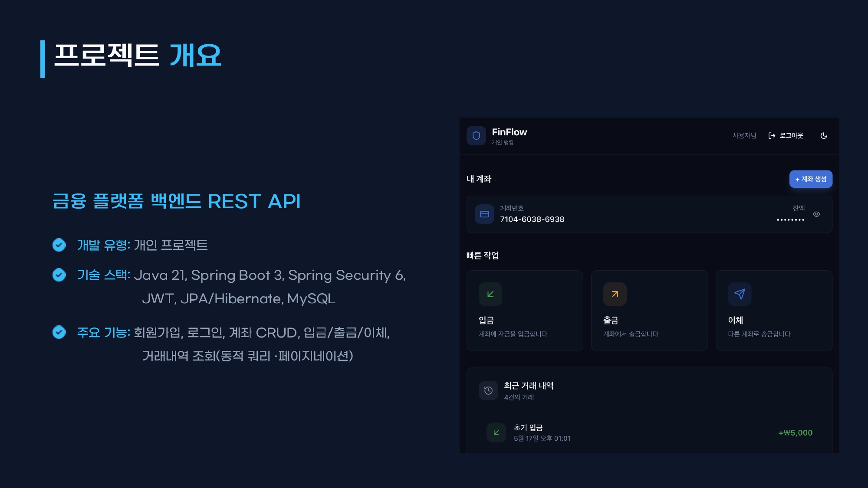Click the 기술 스택 check mark icon
Screen dimensions: 868x488
59,275
